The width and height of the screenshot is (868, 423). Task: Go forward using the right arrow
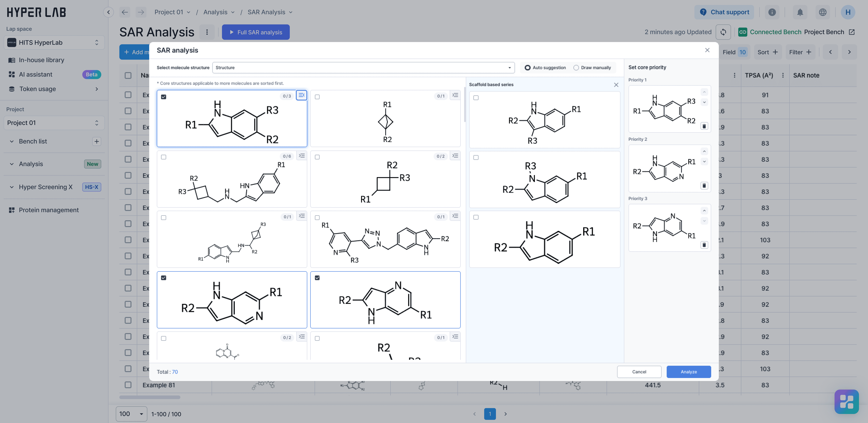click(141, 12)
